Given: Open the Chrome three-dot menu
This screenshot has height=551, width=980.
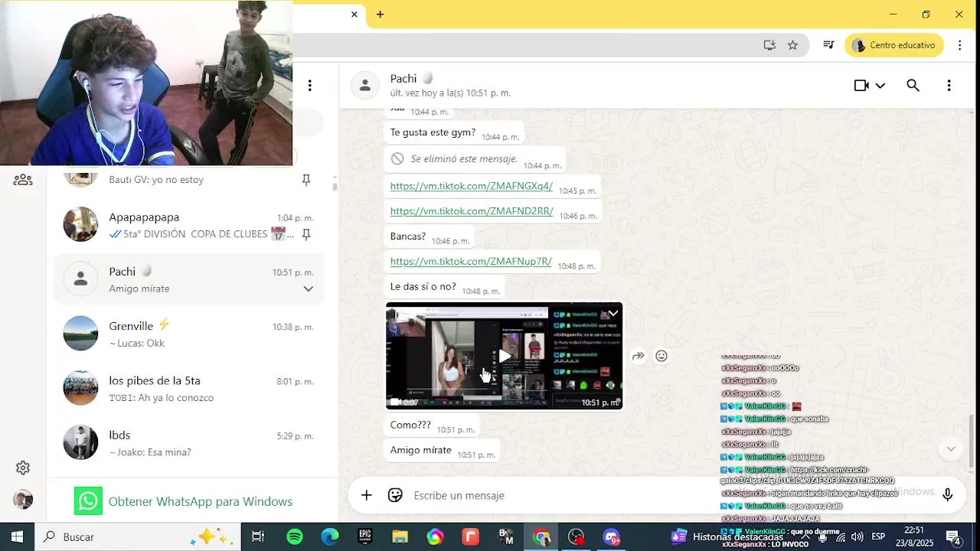Looking at the screenshot, I should (960, 45).
